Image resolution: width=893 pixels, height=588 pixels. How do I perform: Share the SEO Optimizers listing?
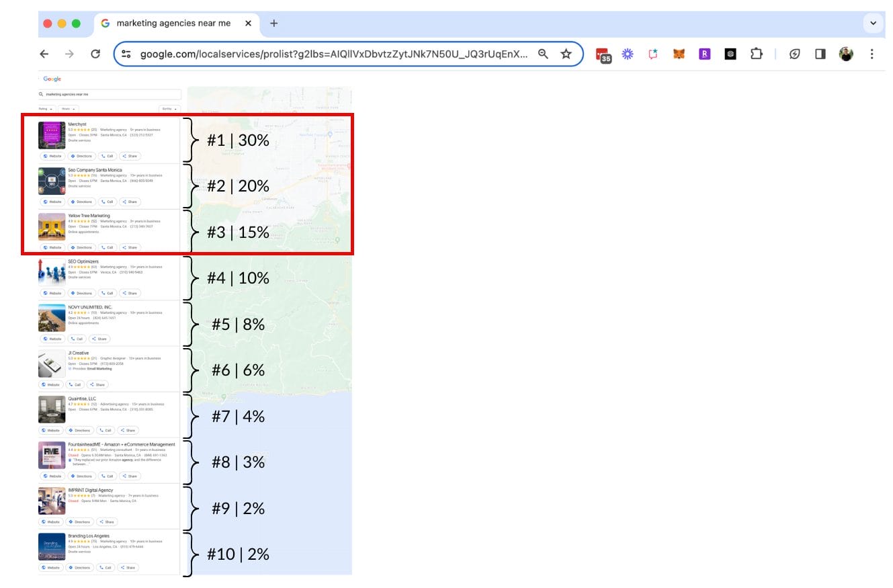coord(129,293)
